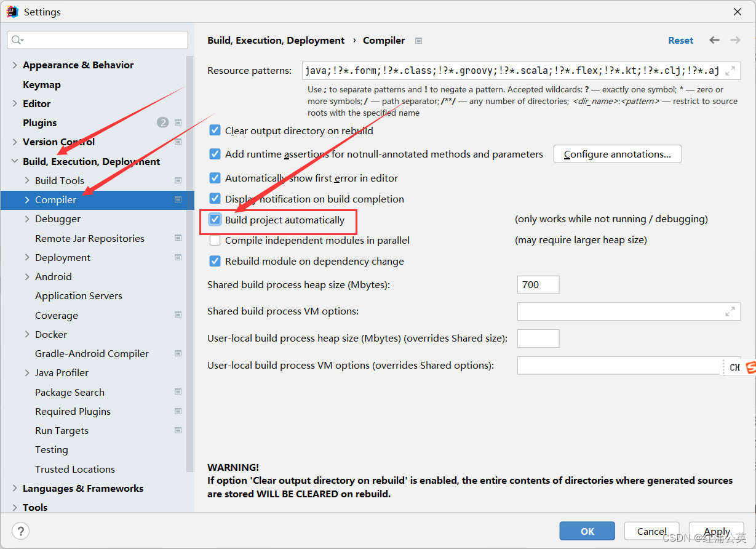Click the settings search field
Image resolution: width=756 pixels, height=549 pixels.
pos(98,40)
